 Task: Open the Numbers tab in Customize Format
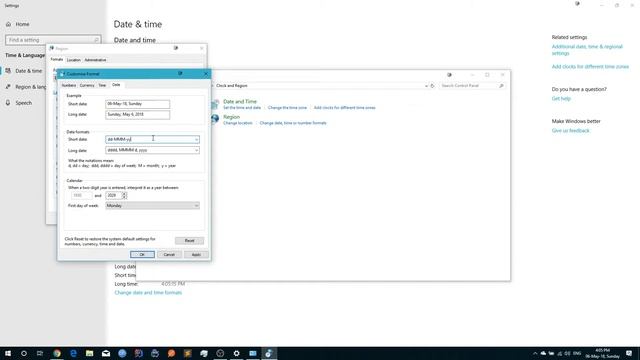[69, 85]
